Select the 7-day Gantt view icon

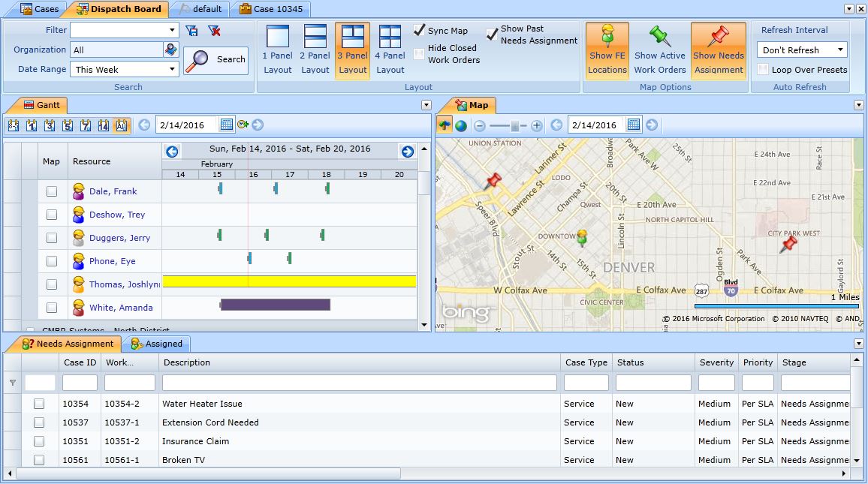click(x=86, y=125)
